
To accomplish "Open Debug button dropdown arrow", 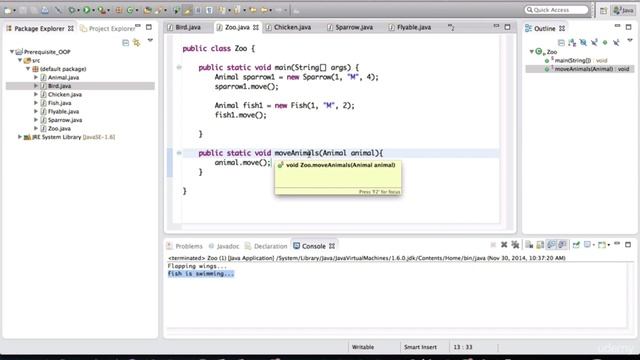I will click(x=78, y=10).
